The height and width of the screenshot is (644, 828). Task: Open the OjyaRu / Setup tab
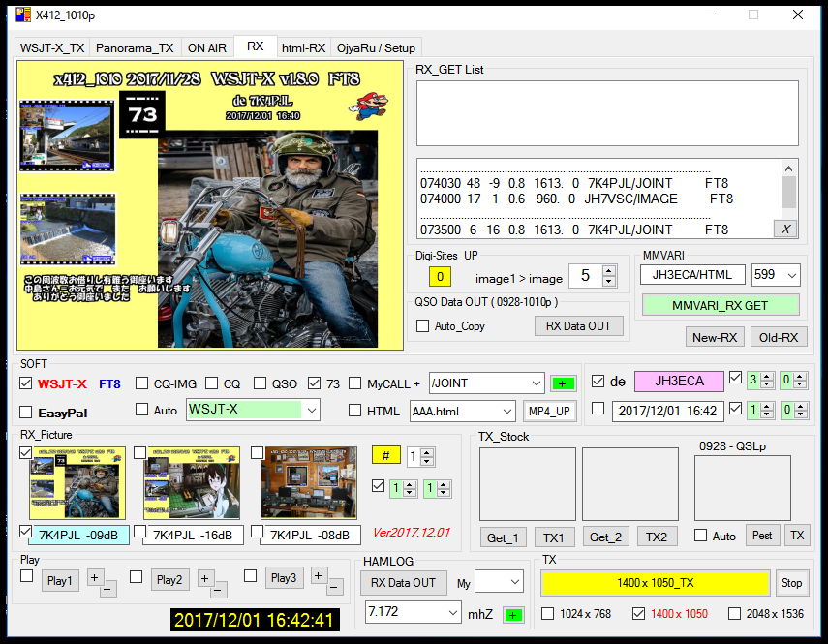378,46
